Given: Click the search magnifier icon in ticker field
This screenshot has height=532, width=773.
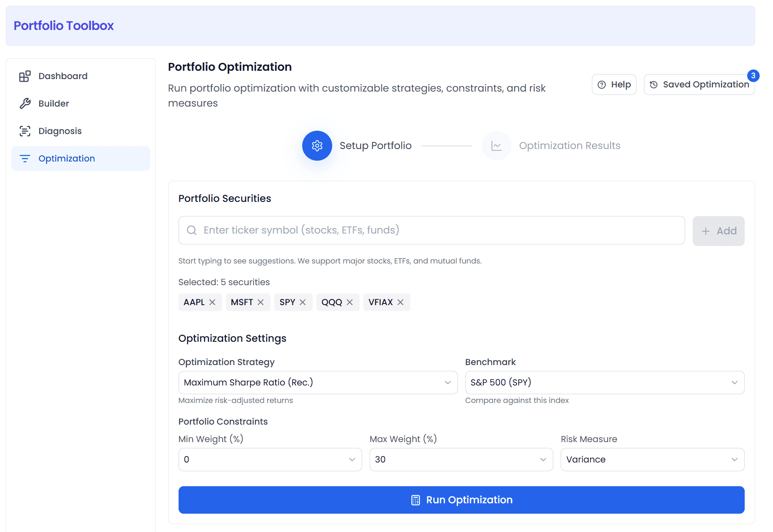Looking at the screenshot, I should point(191,230).
